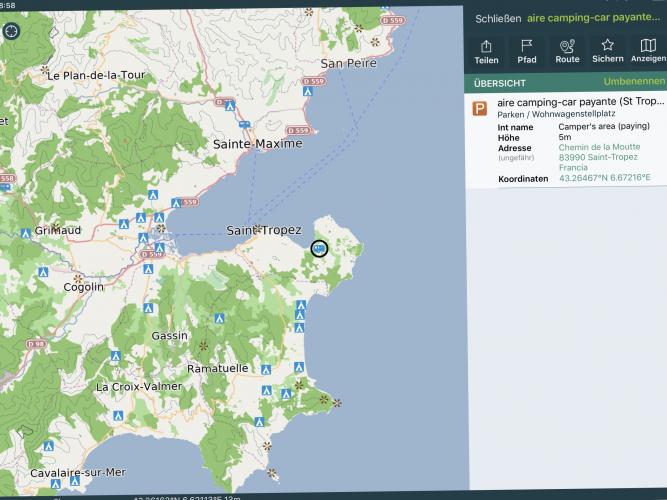Start routing with the Route icon
Viewport: 667px width, 500px height.
(567, 51)
